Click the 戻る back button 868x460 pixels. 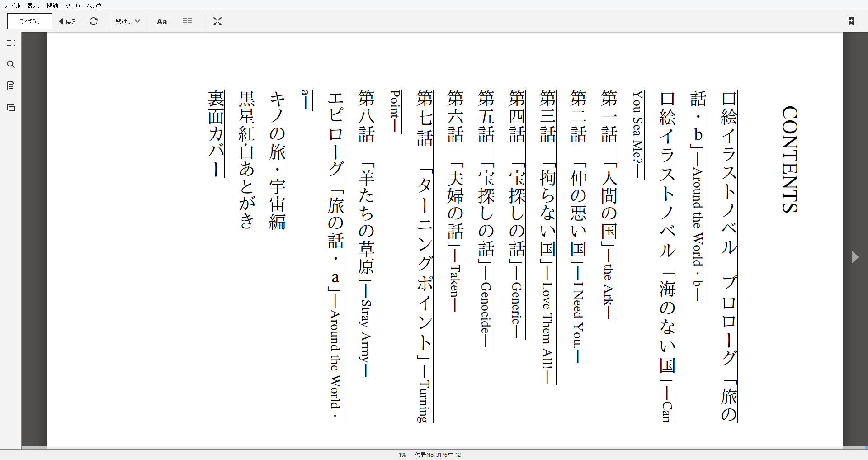point(67,21)
